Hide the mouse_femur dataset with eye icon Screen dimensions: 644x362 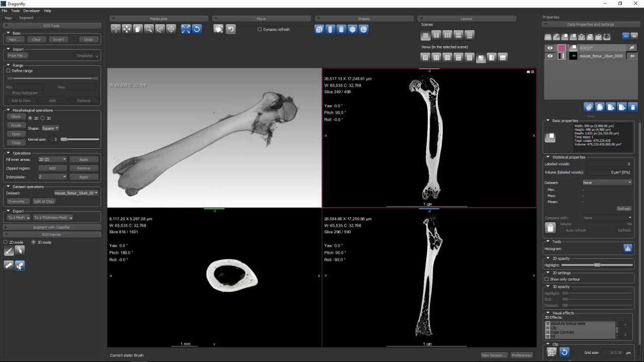pos(550,56)
